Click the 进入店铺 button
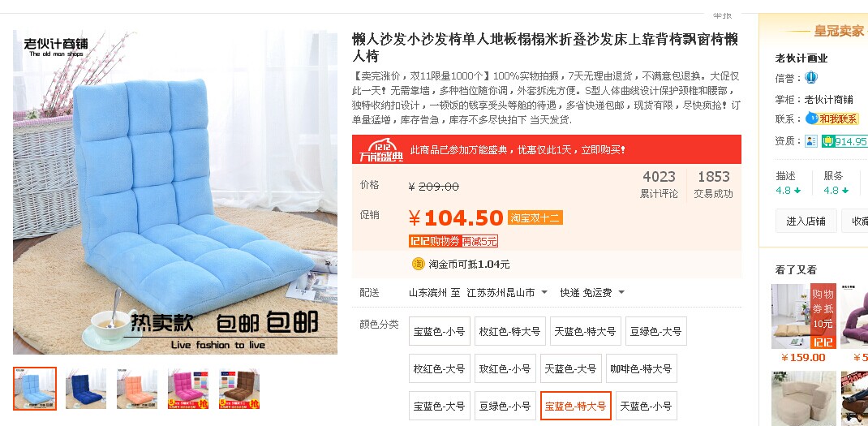 point(806,221)
